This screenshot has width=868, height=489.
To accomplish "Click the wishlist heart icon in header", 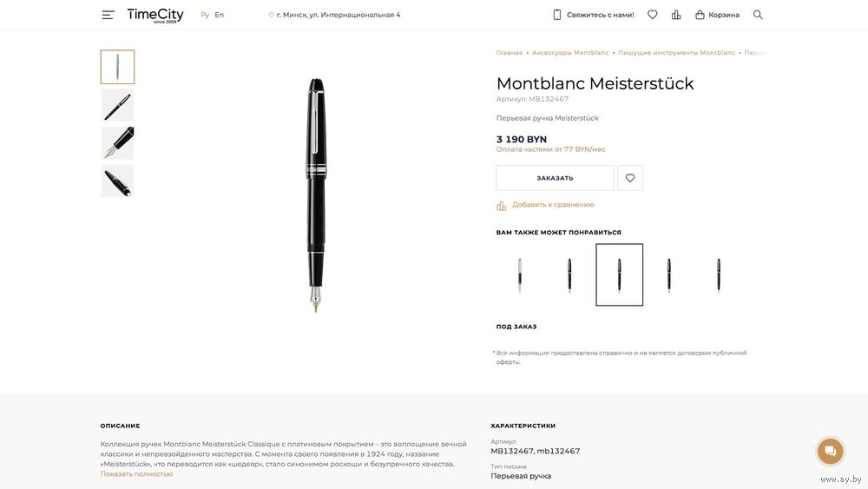I will [653, 15].
